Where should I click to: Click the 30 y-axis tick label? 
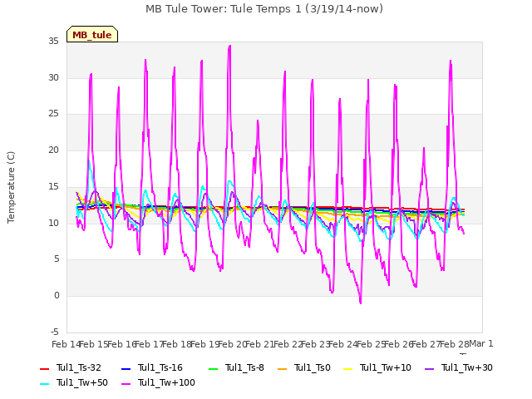pos(53,77)
